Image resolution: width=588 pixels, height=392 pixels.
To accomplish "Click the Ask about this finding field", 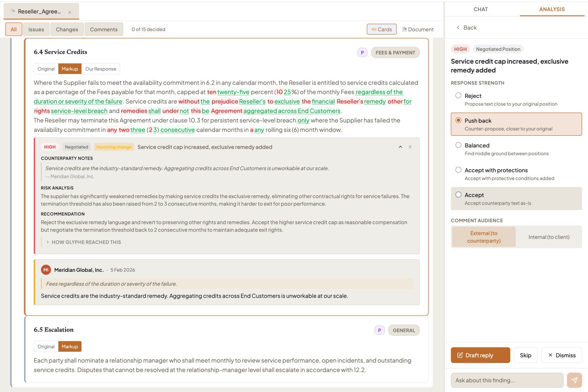I will click(507, 380).
